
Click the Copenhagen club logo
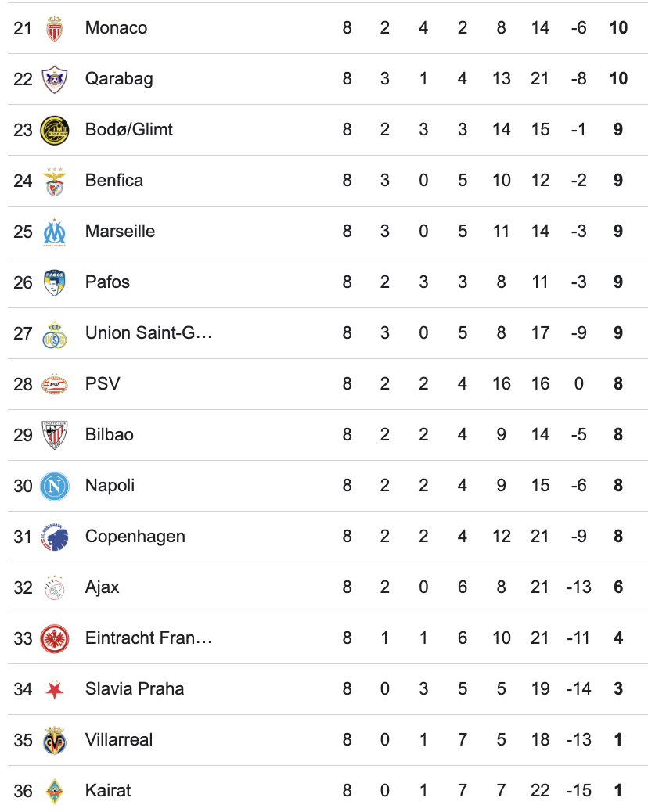click(54, 537)
